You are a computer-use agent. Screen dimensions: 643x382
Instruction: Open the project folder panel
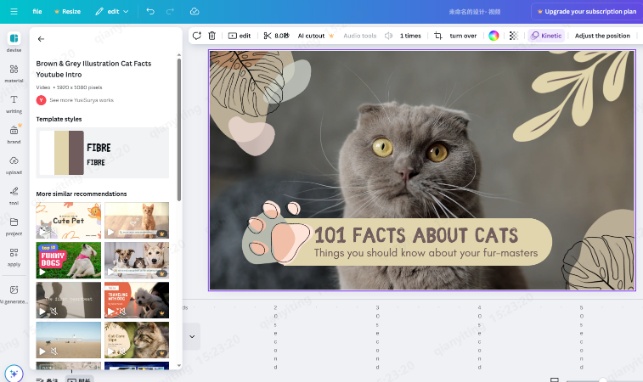(x=14, y=226)
